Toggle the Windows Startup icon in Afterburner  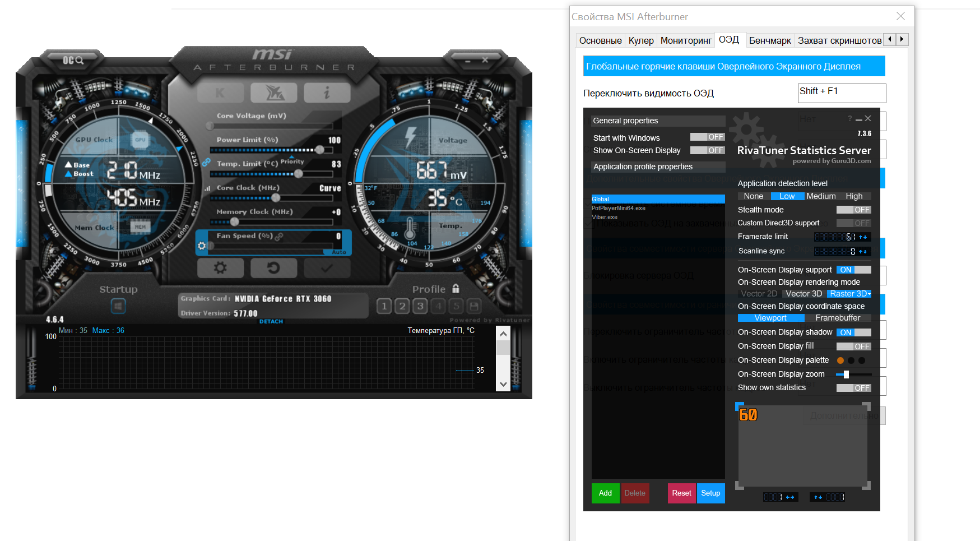(x=118, y=306)
